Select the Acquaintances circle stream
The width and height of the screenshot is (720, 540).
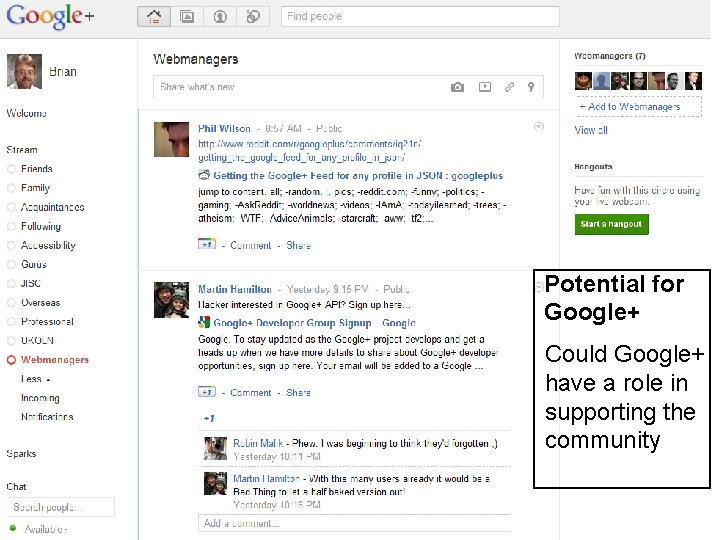coord(53,207)
